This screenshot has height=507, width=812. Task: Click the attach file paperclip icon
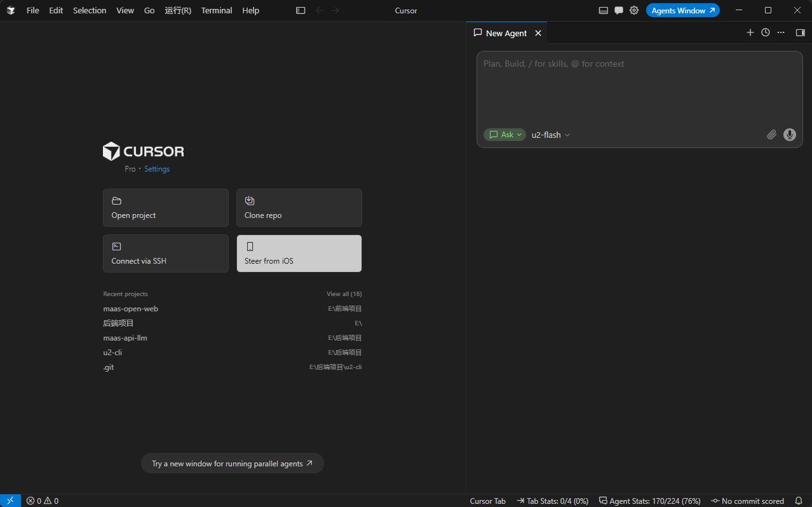click(771, 135)
